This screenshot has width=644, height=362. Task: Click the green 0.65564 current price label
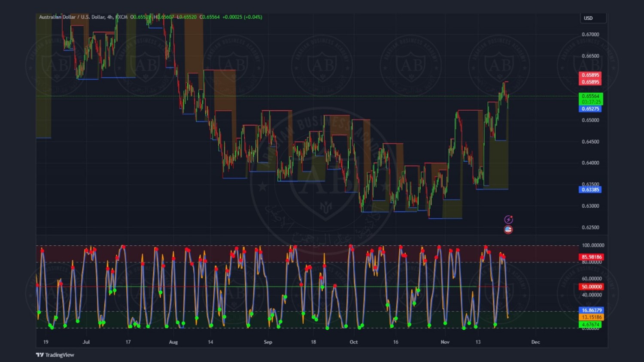coord(591,96)
